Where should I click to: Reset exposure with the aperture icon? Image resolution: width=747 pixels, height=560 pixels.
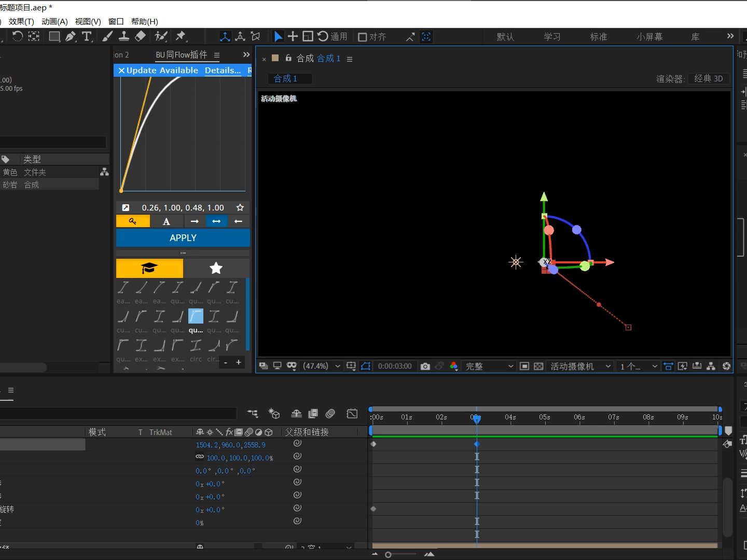pyautogui.click(x=726, y=366)
